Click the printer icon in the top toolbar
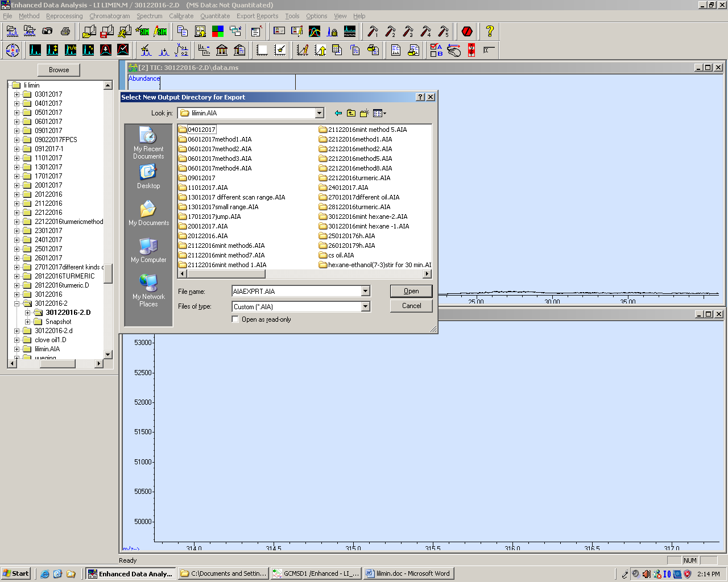 coord(65,31)
